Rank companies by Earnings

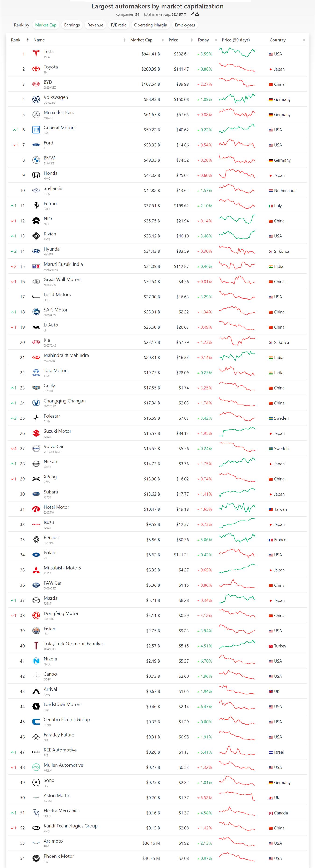coord(72,25)
